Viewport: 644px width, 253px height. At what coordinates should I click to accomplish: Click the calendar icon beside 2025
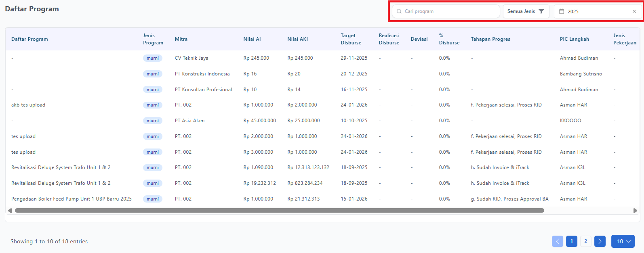pyautogui.click(x=562, y=11)
